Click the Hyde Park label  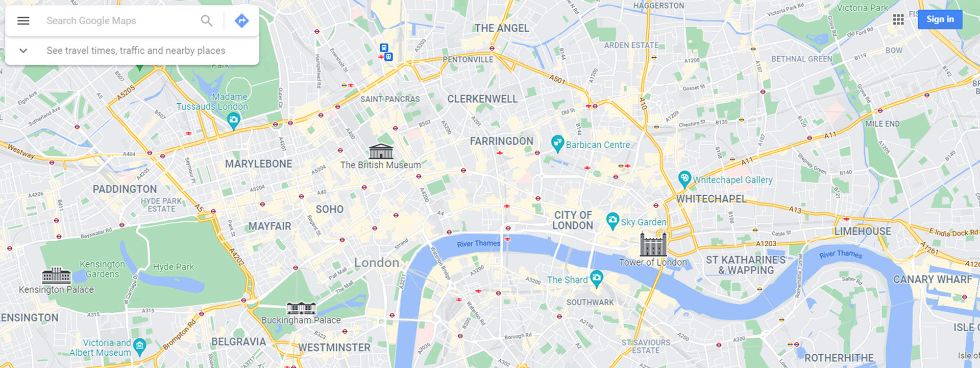coord(174,267)
